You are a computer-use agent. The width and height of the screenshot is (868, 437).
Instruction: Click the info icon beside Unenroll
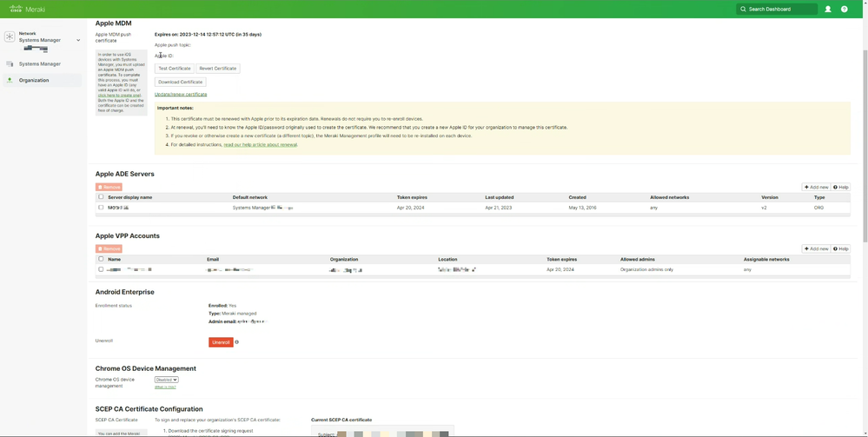(x=237, y=342)
